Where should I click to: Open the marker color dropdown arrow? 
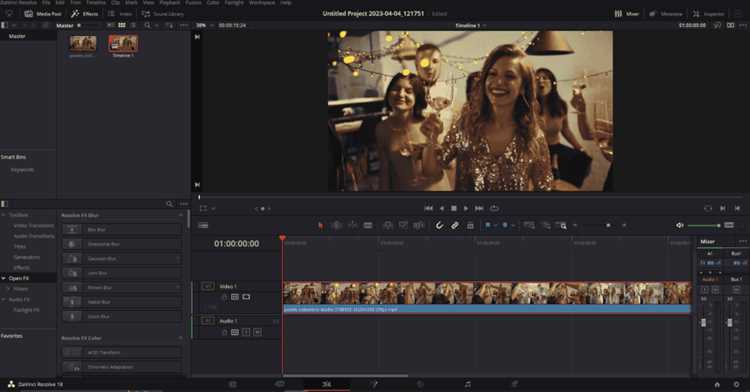[513, 226]
